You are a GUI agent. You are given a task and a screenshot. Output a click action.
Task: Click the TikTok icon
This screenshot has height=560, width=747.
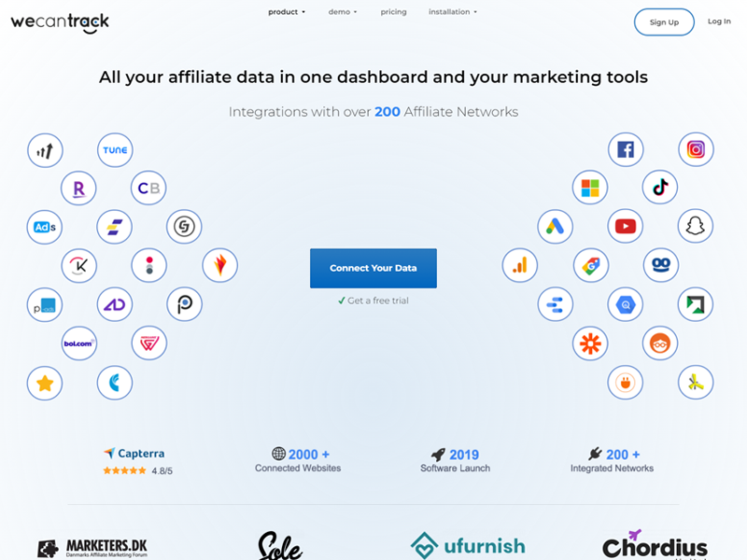click(x=660, y=188)
